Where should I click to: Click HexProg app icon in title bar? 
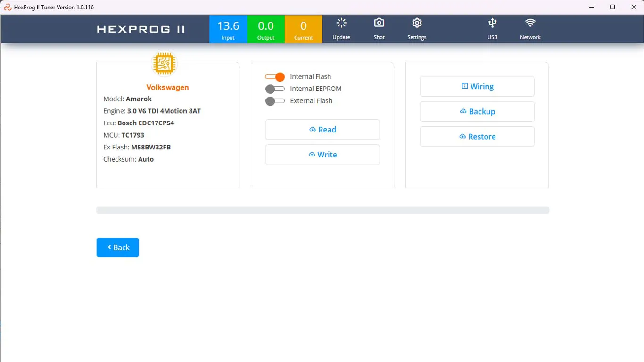8,7
